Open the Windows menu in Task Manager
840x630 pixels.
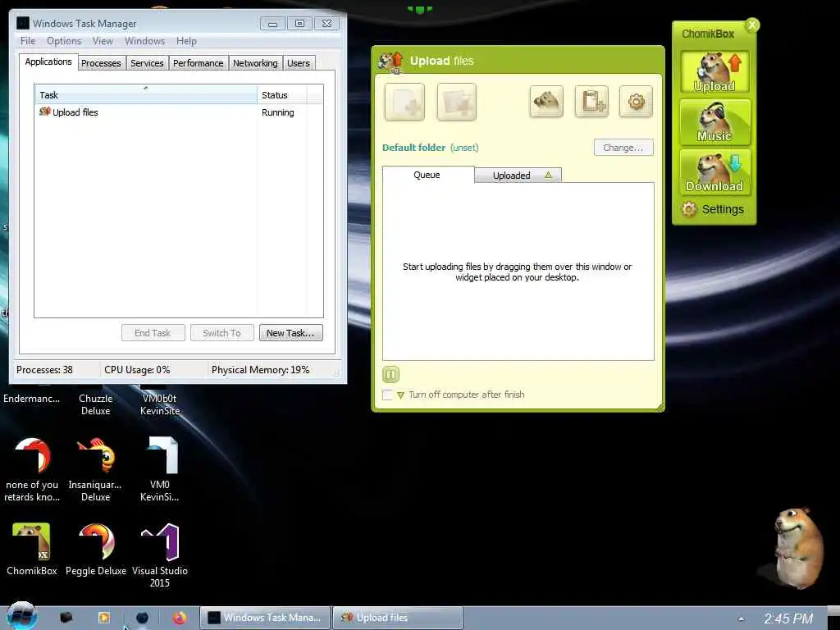[x=144, y=41]
